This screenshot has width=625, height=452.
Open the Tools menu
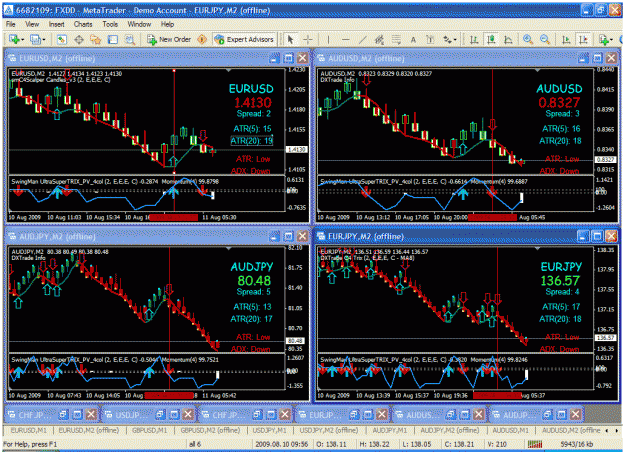coord(110,24)
